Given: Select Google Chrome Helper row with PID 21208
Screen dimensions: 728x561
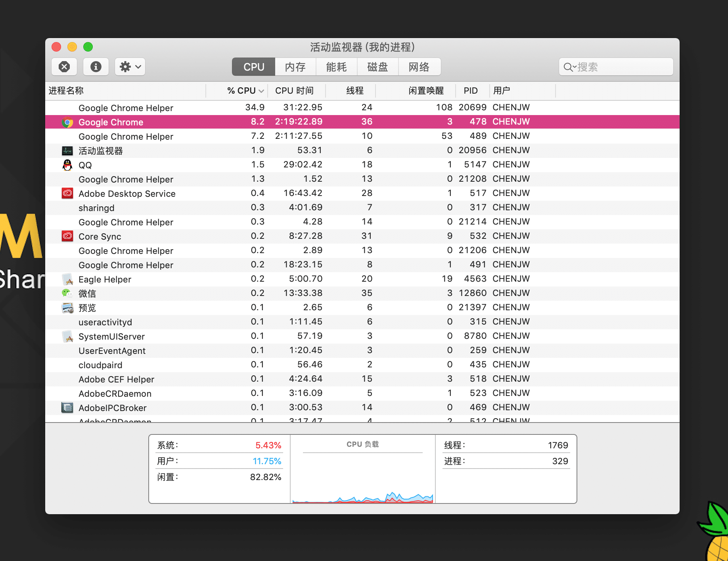Looking at the screenshot, I should [362, 179].
